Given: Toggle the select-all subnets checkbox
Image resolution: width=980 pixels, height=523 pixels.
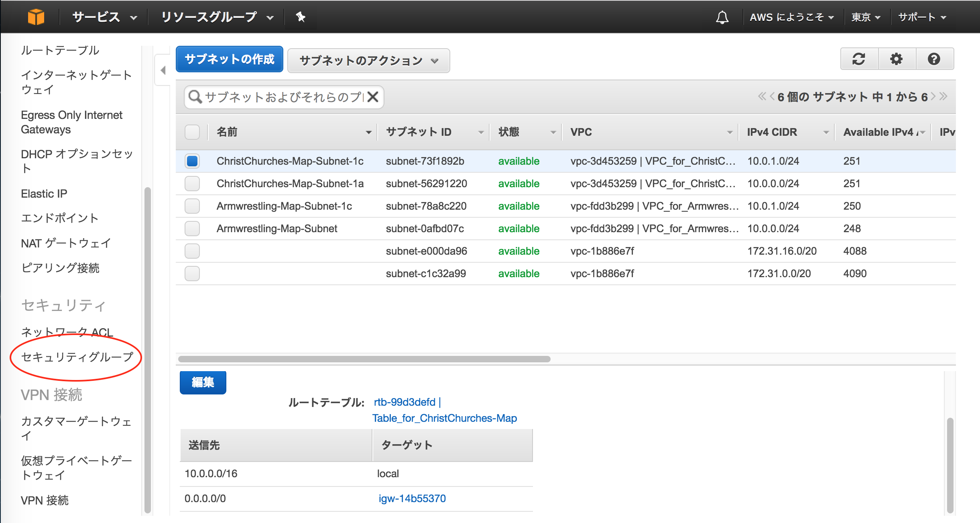Looking at the screenshot, I should point(192,132).
